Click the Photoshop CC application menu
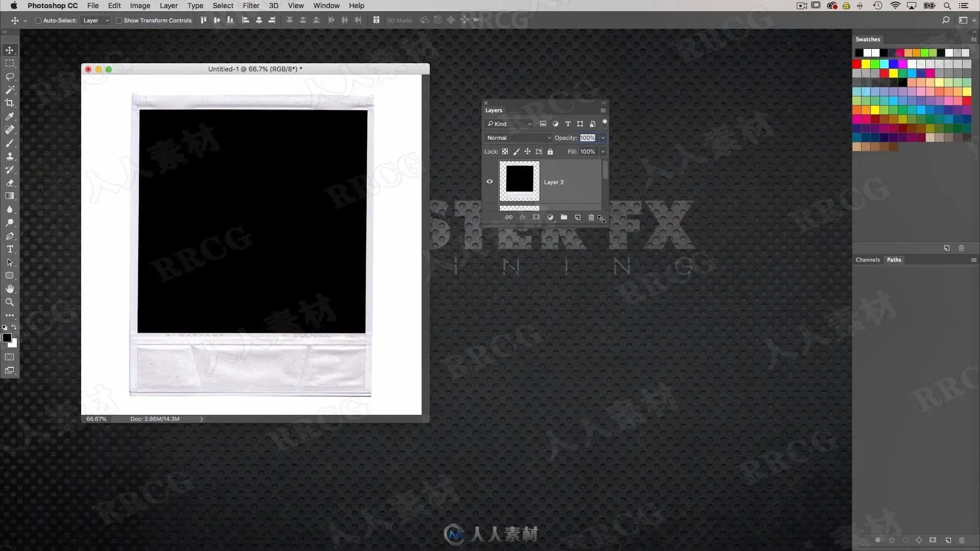The width and height of the screenshot is (980, 551). pos(53,6)
